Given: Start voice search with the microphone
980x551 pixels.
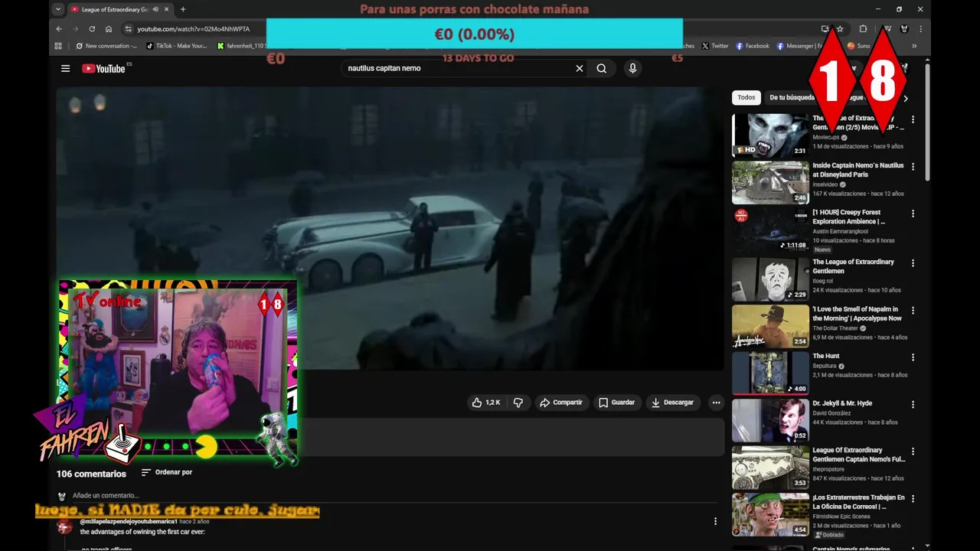Looking at the screenshot, I should (x=632, y=68).
